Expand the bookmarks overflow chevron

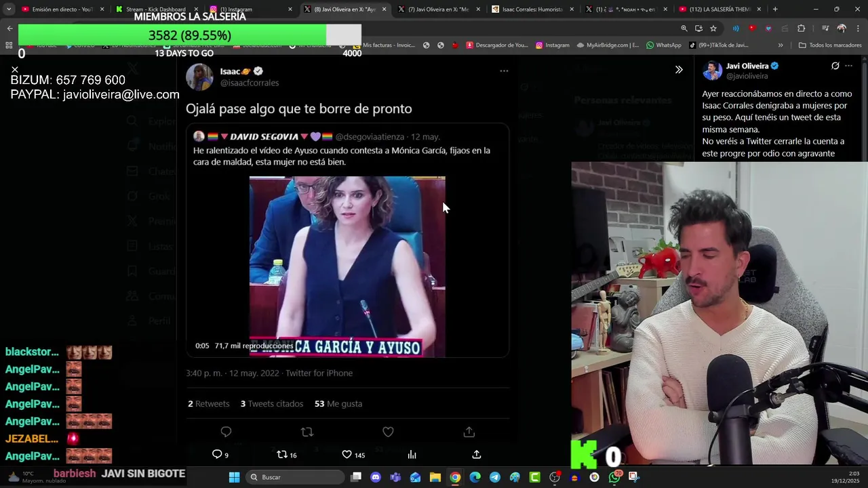click(781, 45)
